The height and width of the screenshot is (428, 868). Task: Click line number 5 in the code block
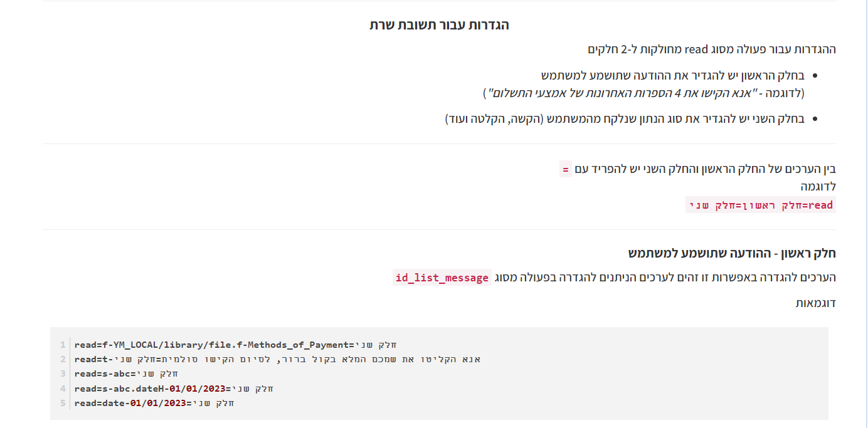pos(63,403)
